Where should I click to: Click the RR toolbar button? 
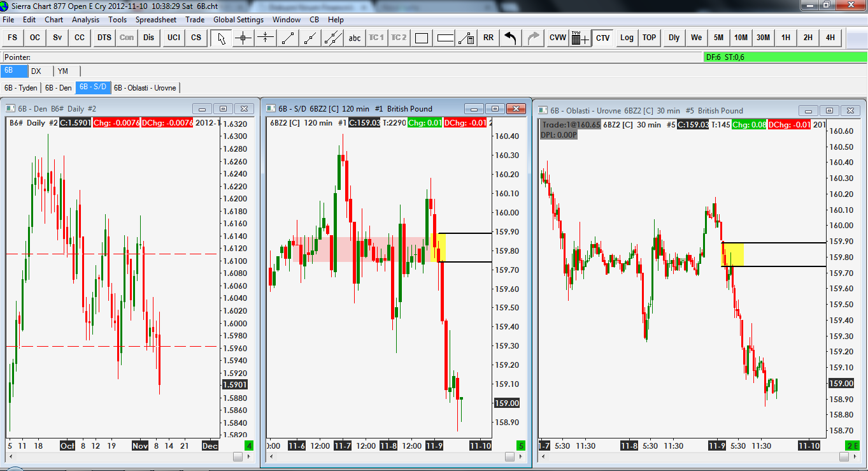pos(488,38)
